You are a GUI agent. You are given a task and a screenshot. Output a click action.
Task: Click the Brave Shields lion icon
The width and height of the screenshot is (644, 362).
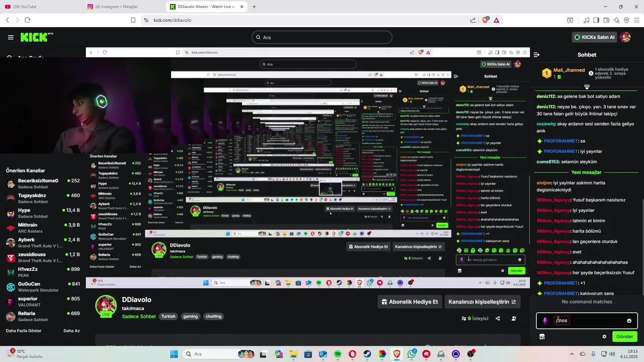click(486, 20)
